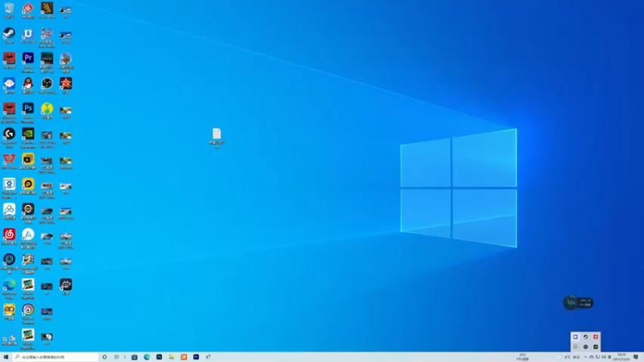Open the Wallpaper Engine desktop shortcut
Screen dimensions: 644x362
9,188
